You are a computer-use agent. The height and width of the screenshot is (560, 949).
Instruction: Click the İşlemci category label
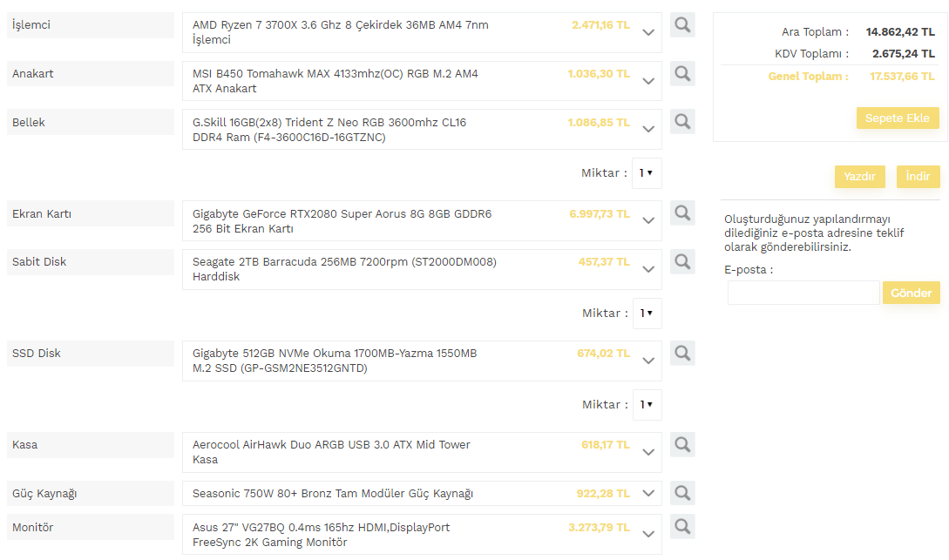pyautogui.click(x=90, y=25)
